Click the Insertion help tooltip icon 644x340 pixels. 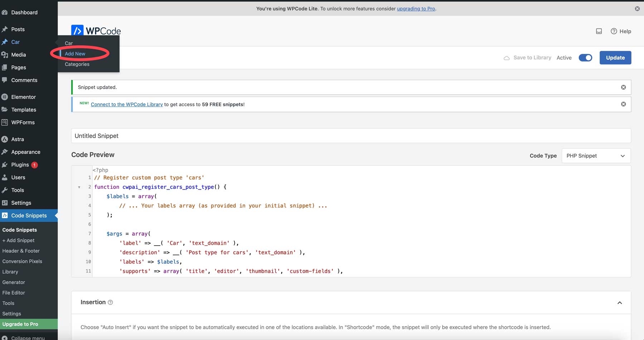(110, 302)
